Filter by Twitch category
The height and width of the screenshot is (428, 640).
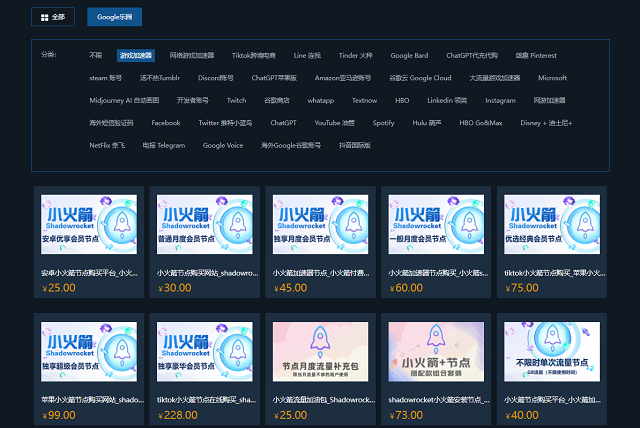[236, 100]
